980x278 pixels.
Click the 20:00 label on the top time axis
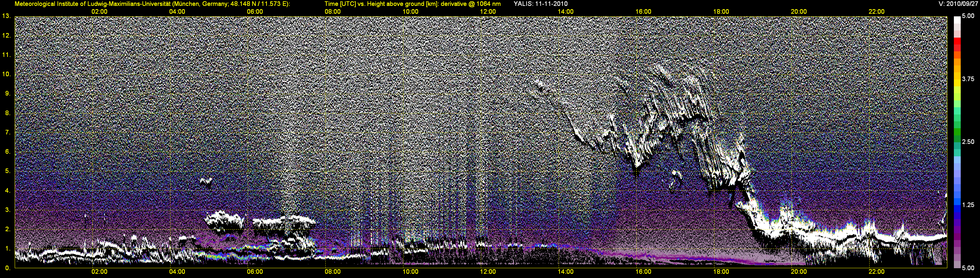click(798, 11)
